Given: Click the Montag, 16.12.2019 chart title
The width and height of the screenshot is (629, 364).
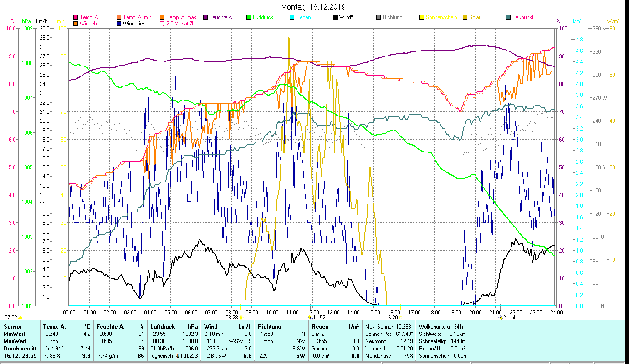Looking at the screenshot, I should tap(313, 7).
